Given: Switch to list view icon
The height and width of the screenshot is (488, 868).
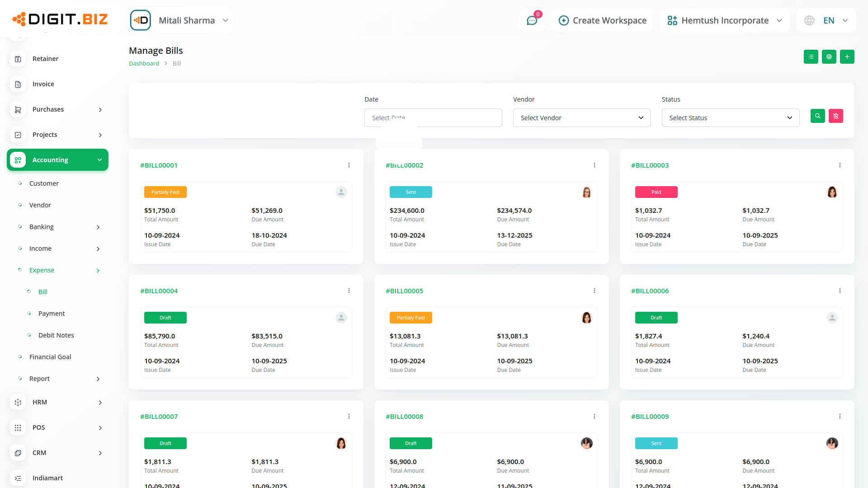Looking at the screenshot, I should click(811, 57).
